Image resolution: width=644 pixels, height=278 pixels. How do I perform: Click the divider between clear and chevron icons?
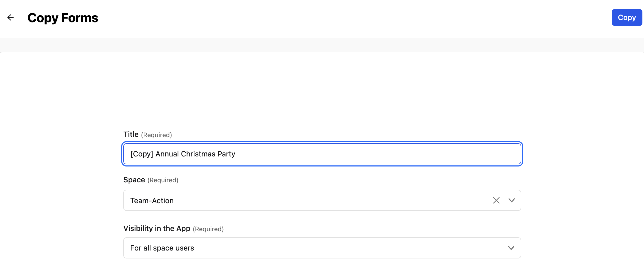(504, 200)
